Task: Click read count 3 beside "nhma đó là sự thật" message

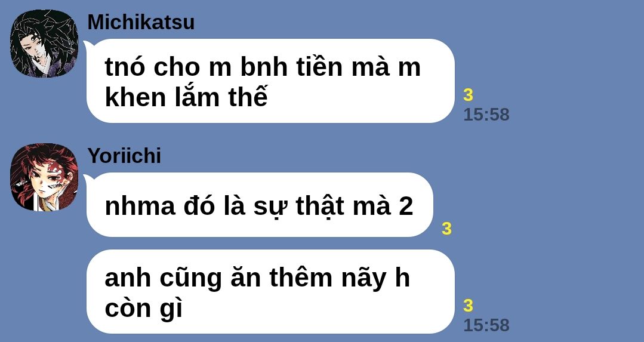Action: point(447,229)
